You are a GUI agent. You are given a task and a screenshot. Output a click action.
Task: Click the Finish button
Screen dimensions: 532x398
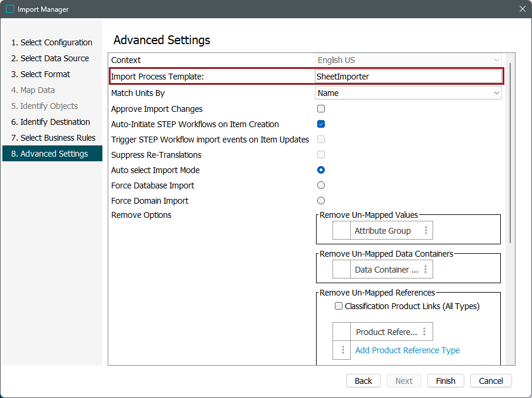click(x=445, y=381)
